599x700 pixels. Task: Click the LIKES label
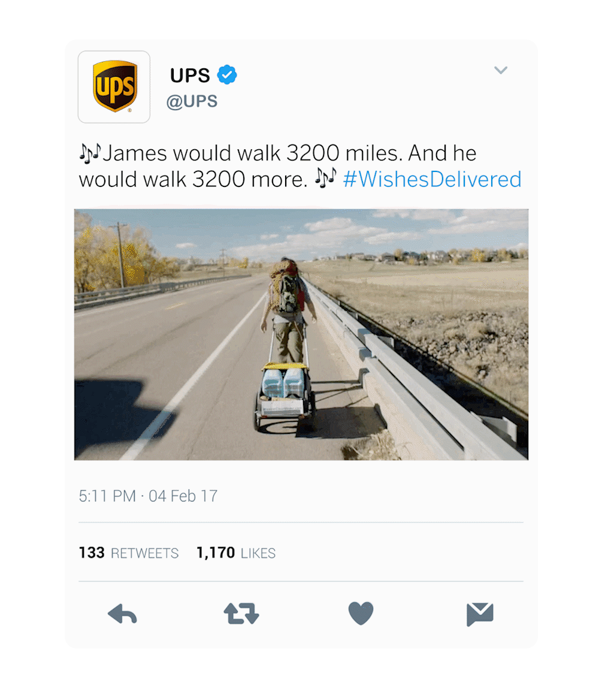258,554
